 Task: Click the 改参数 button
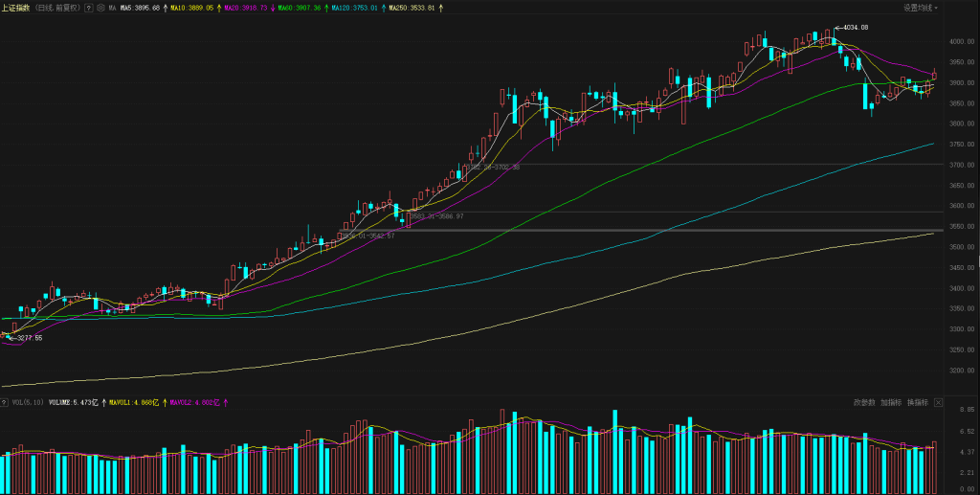click(x=864, y=403)
